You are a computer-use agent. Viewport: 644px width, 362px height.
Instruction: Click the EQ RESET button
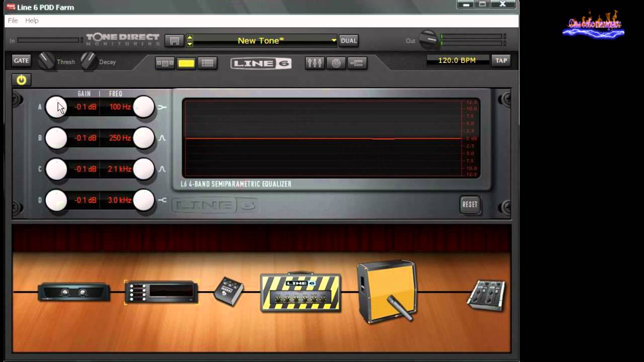tap(470, 205)
